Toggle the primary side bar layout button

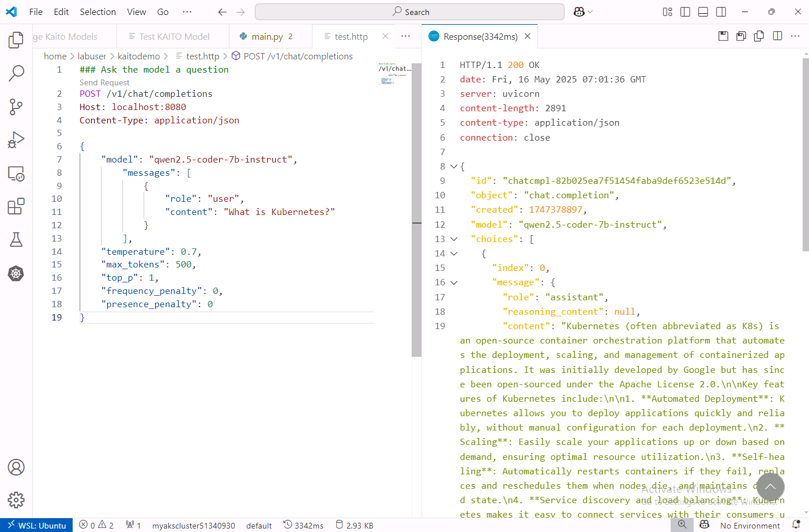pyautogui.click(x=685, y=12)
